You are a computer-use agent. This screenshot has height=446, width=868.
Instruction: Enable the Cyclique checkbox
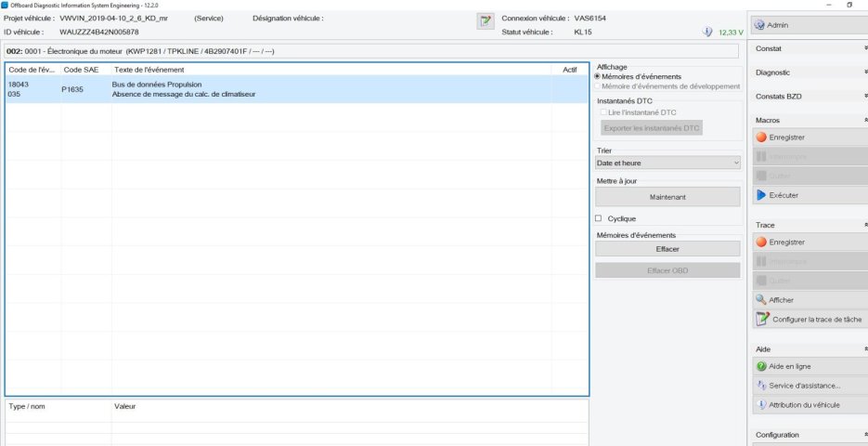[x=598, y=218]
